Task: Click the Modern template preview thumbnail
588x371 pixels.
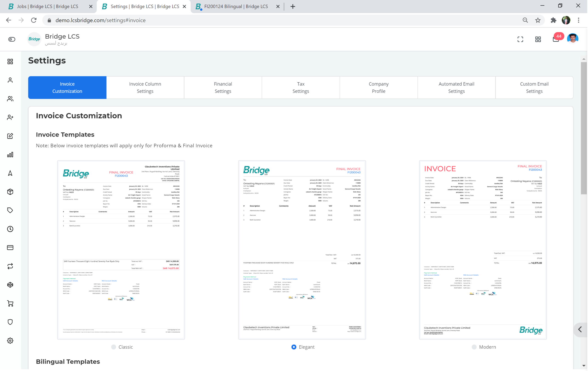Action: pyautogui.click(x=483, y=250)
